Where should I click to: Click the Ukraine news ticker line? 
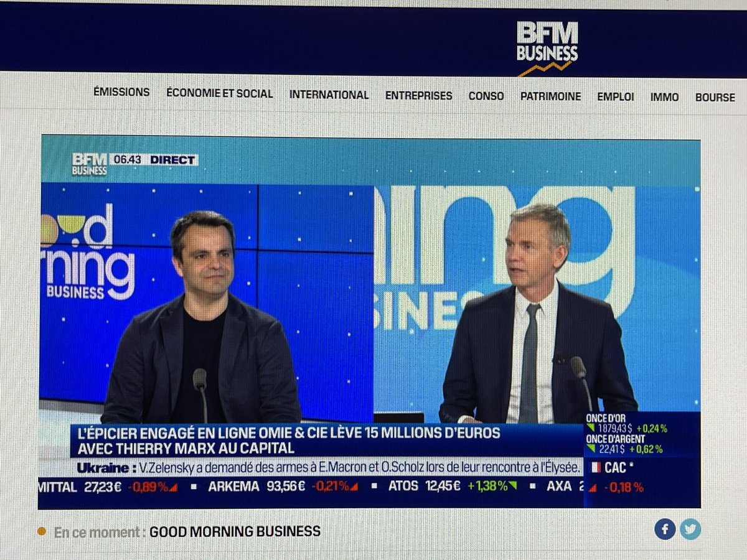coord(329,467)
